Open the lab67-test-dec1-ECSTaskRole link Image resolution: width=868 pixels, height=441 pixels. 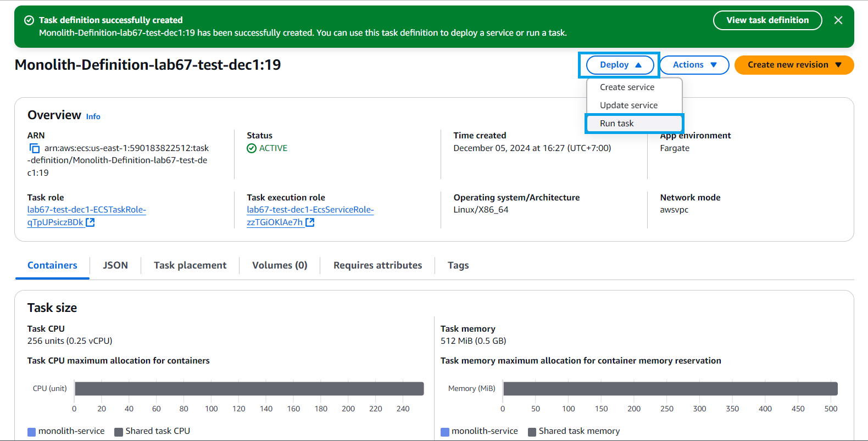(x=86, y=216)
